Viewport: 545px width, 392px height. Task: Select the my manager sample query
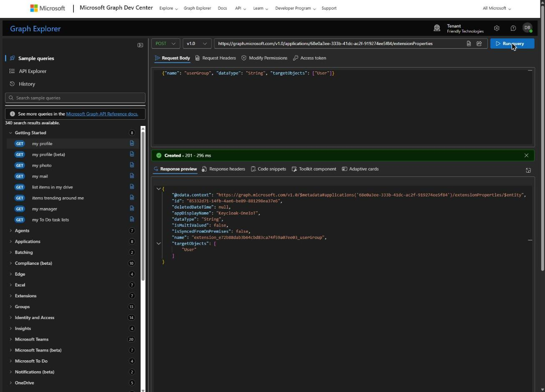[73, 209]
